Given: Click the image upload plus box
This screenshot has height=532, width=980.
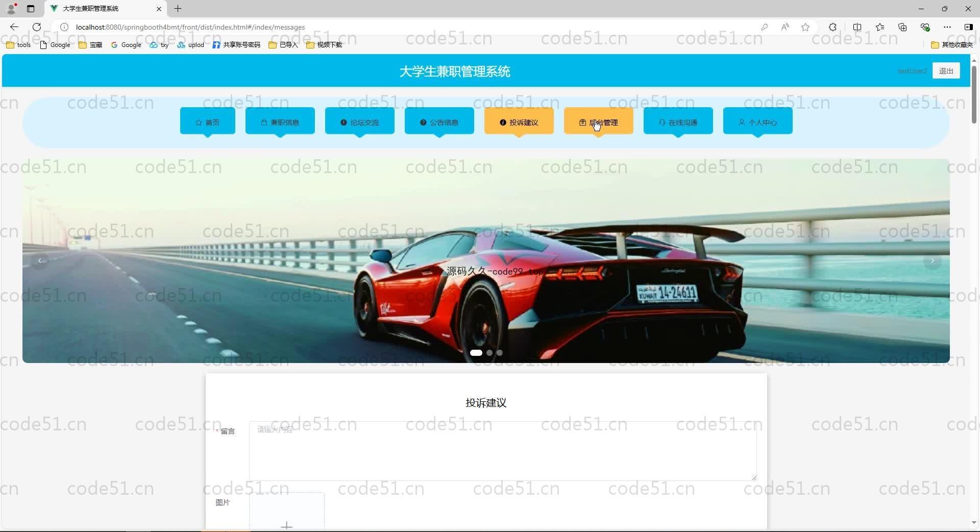Looking at the screenshot, I should pyautogui.click(x=287, y=511).
